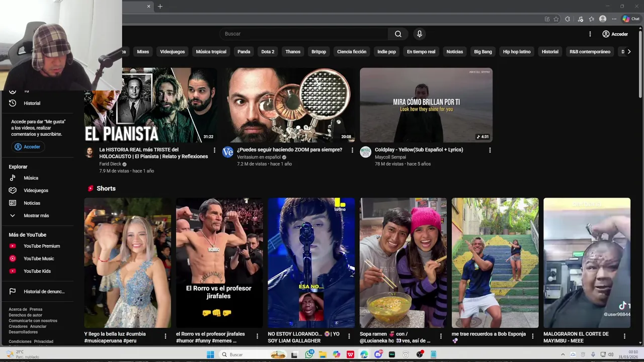Open Maycoll Sempai channel avatar
This screenshot has height=362, width=644.
(366, 152)
